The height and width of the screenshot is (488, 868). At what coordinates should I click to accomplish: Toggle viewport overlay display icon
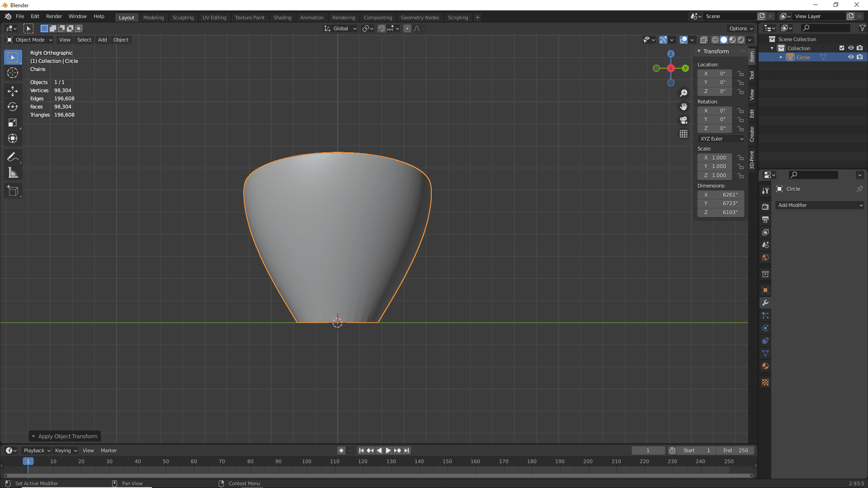point(684,39)
